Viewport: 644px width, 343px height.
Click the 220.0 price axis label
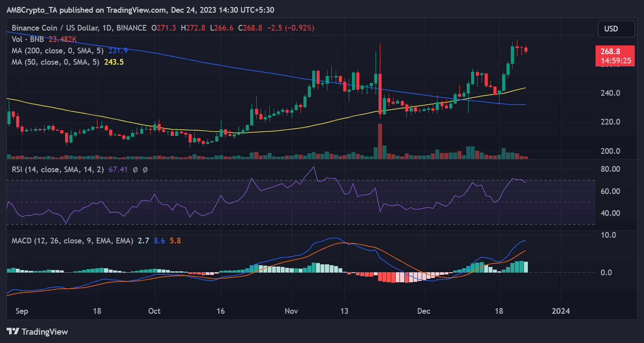coord(610,122)
